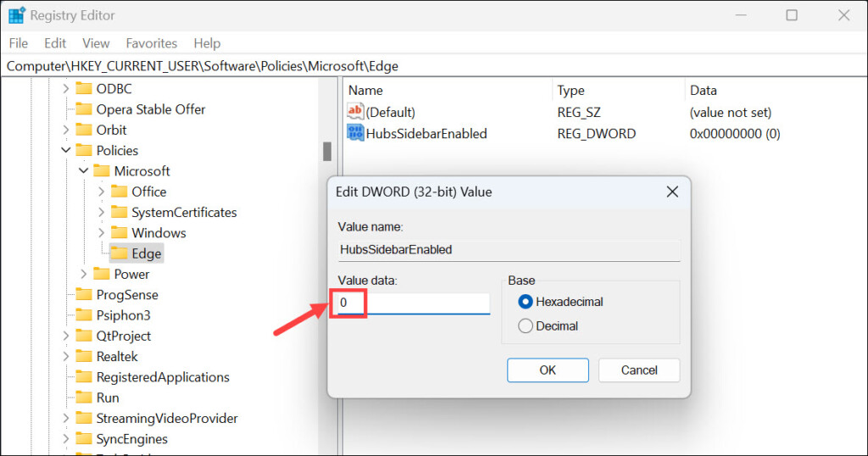This screenshot has height=456, width=868.
Task: Open the Edit menu
Action: 55,43
